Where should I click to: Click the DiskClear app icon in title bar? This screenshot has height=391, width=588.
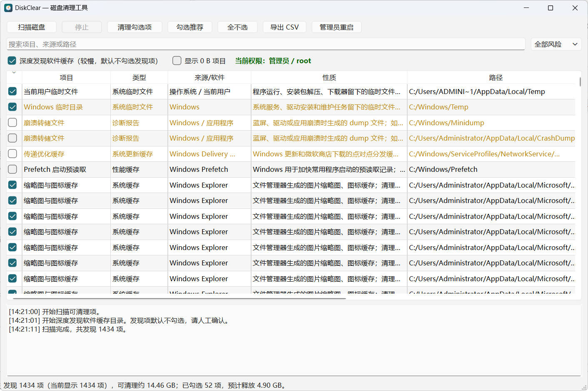click(x=8, y=8)
